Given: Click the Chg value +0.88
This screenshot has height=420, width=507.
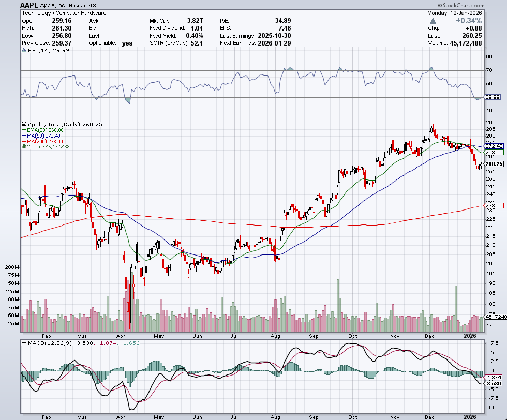Looking at the screenshot, I should coord(474,28).
